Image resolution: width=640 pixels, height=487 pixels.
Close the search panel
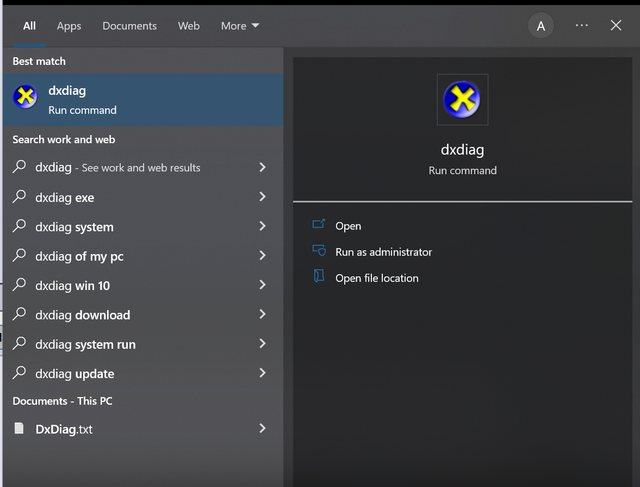(x=616, y=25)
